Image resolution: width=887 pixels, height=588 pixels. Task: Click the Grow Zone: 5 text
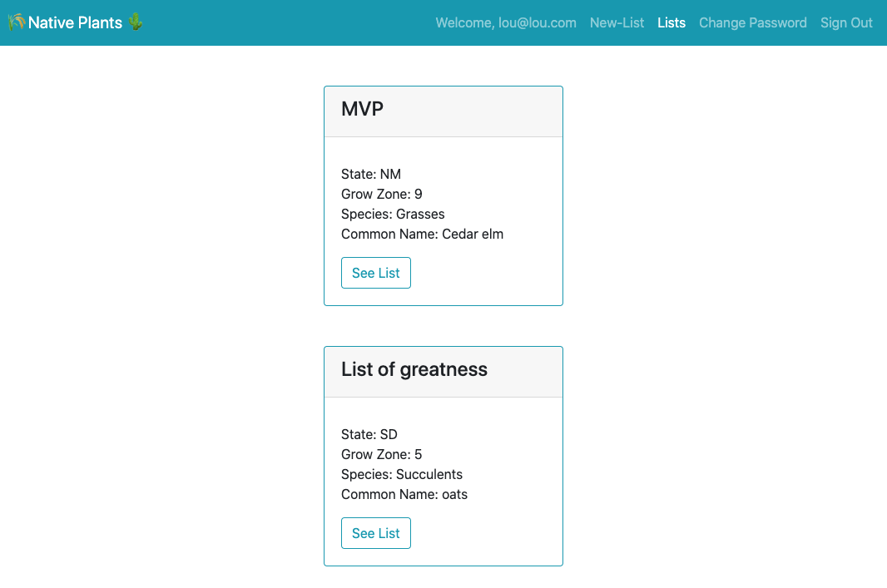tap(381, 454)
